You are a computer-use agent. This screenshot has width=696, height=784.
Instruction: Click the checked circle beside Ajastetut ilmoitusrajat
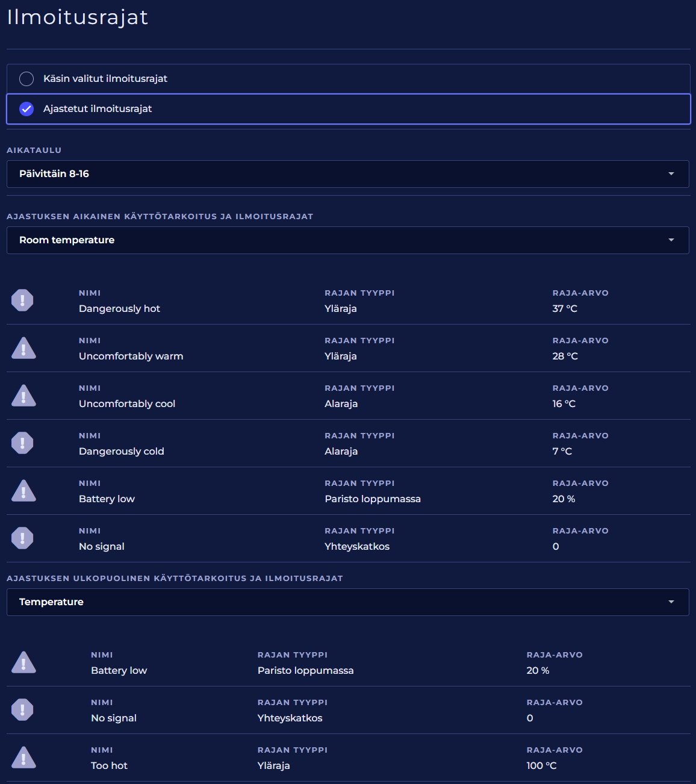click(26, 109)
